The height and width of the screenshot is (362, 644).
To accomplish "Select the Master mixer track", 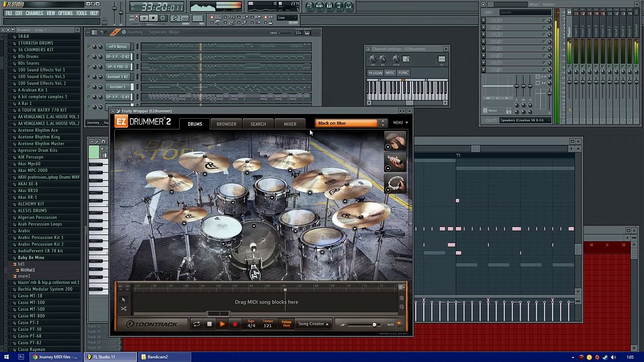I will pos(569,30).
